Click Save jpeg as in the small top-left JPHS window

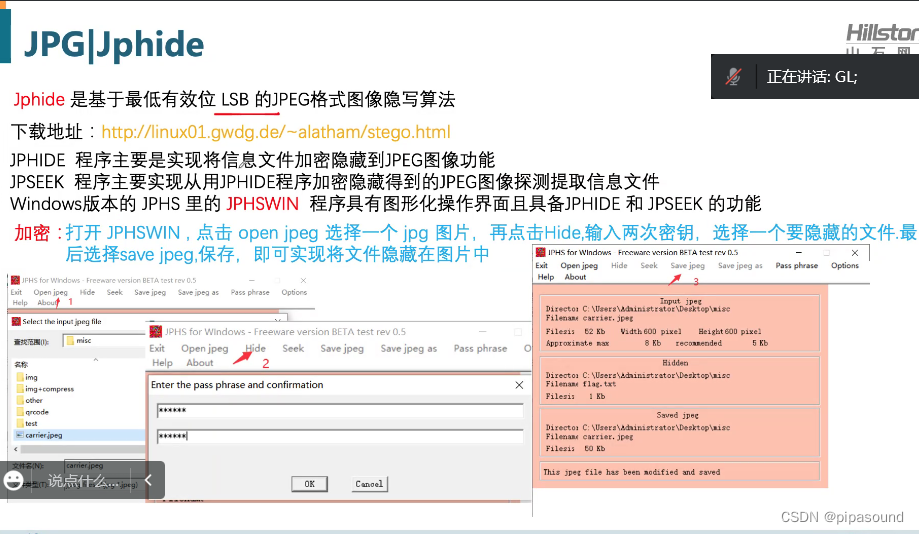[x=198, y=292]
